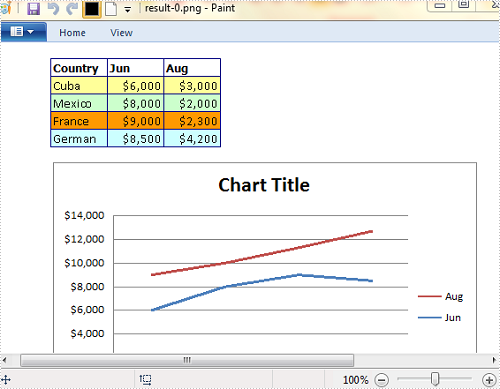Click the New blank page icon
The height and width of the screenshot is (389, 500).
click(x=111, y=9)
